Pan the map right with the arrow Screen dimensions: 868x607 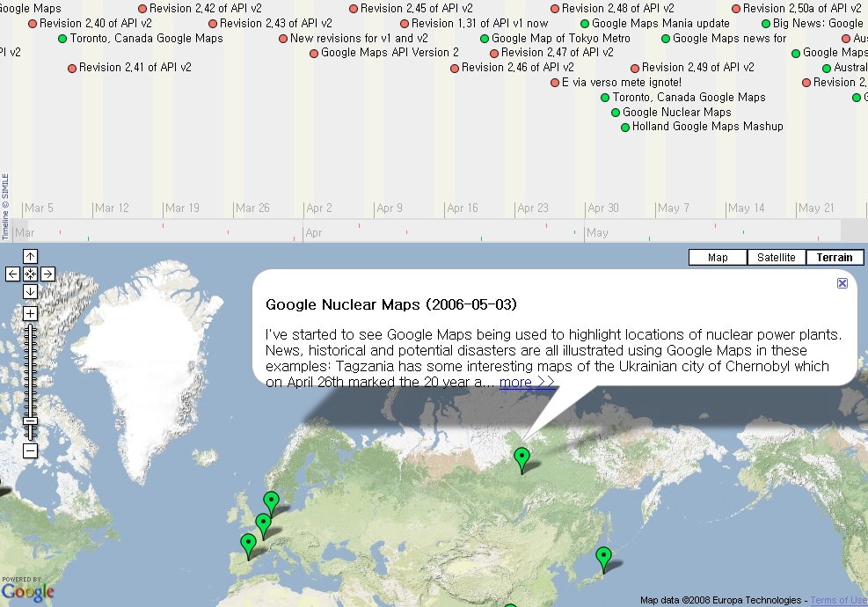[x=47, y=274]
